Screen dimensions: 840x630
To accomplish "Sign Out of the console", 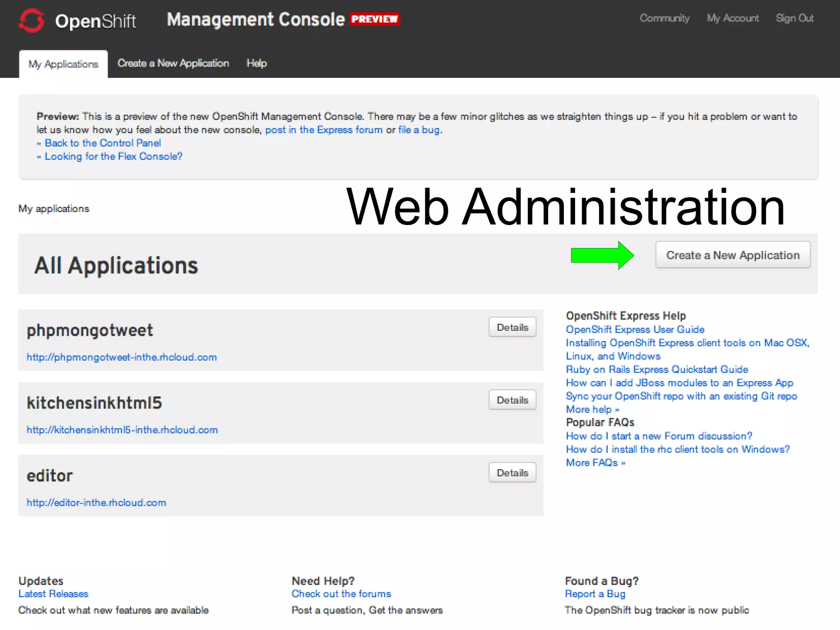I will point(794,18).
